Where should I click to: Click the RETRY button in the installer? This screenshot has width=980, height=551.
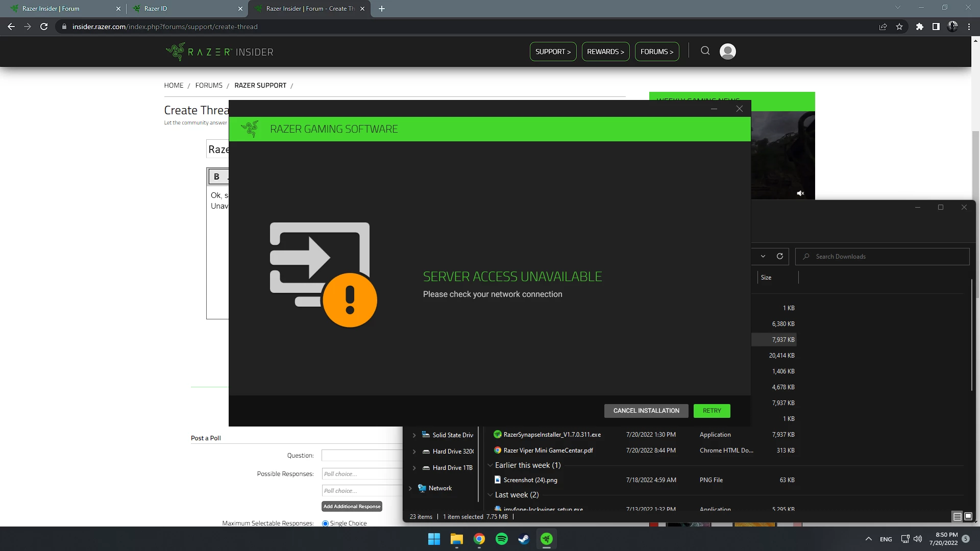712,411
